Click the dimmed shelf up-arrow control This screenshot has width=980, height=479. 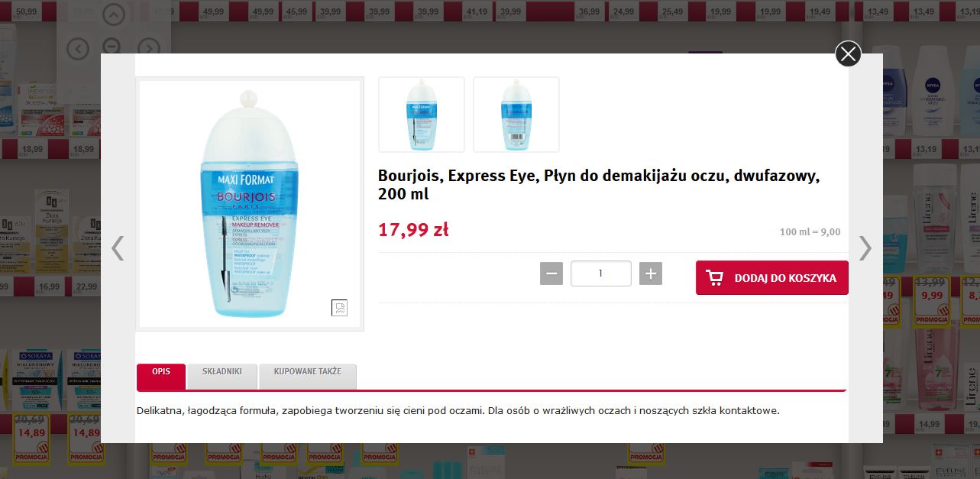coord(113,15)
